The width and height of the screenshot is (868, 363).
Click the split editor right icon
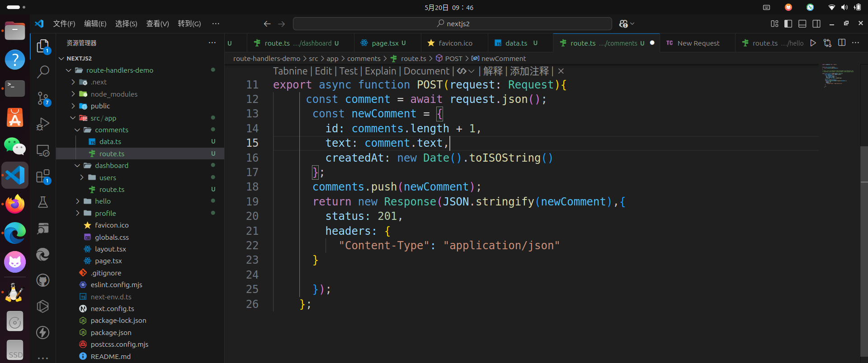tap(841, 43)
